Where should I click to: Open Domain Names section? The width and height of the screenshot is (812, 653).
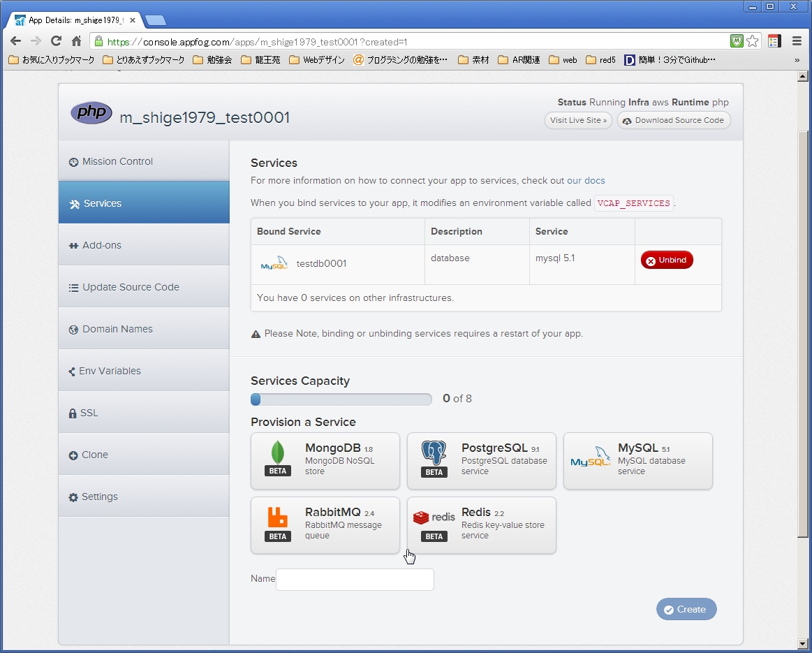pos(144,329)
